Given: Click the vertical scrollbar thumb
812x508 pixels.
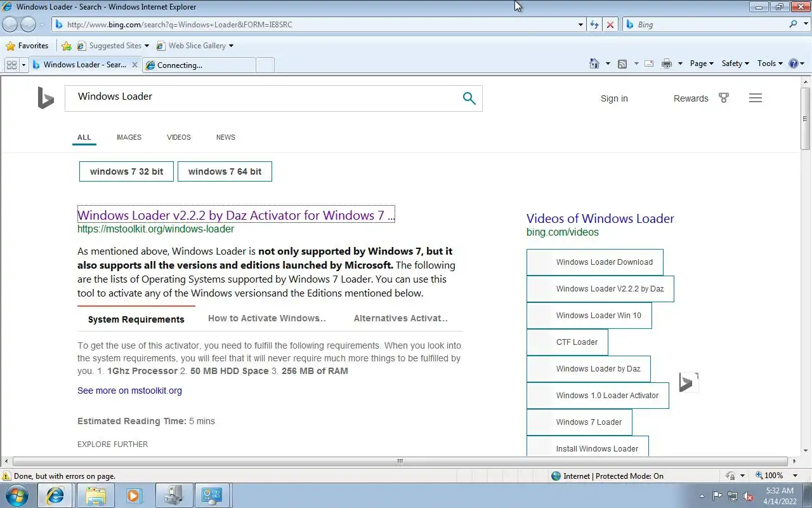Looking at the screenshot, I should [x=805, y=119].
